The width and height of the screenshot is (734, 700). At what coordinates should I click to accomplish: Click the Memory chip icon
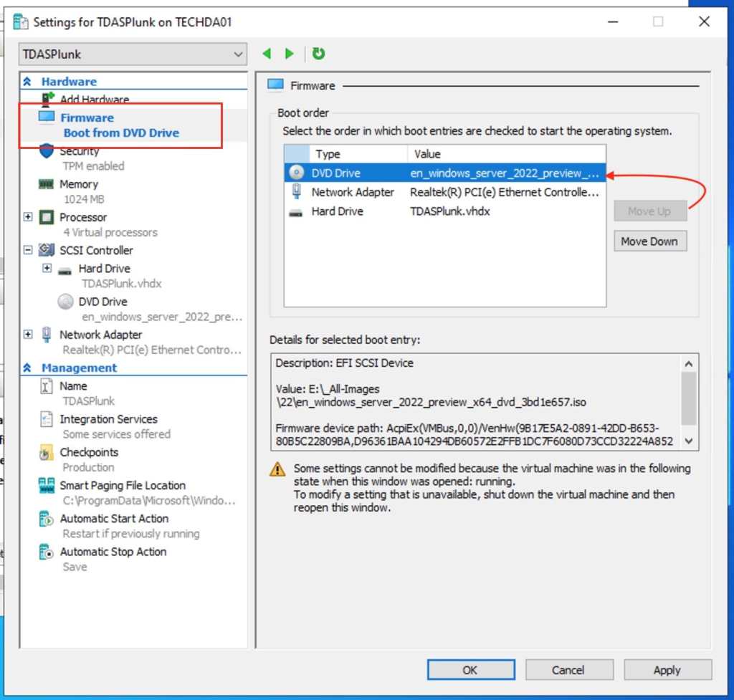click(x=47, y=184)
